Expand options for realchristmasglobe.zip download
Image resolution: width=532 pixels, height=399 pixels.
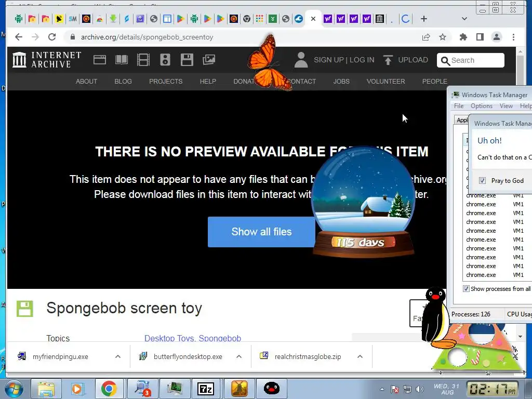360,356
